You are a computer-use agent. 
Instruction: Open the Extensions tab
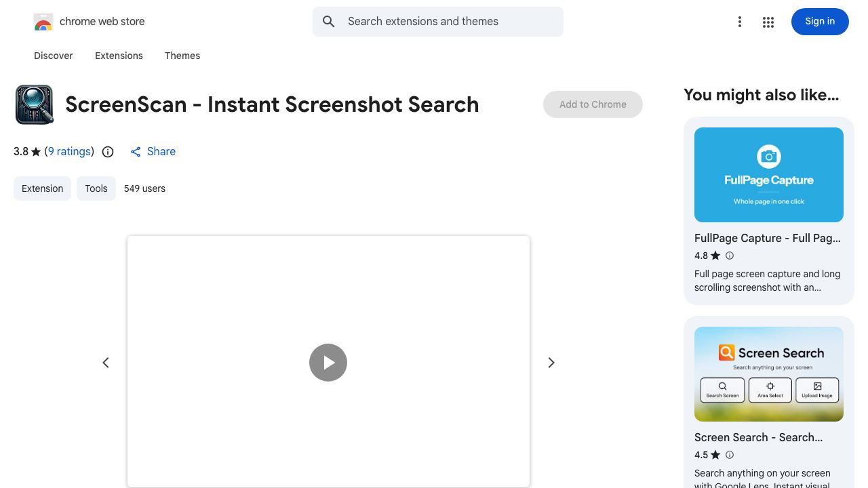(x=119, y=56)
